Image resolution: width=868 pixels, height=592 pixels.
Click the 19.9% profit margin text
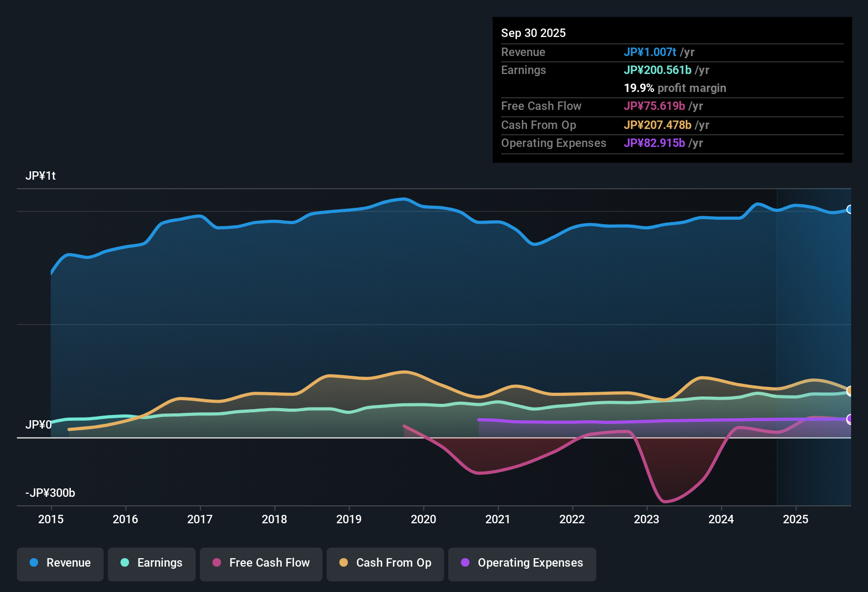[675, 88]
